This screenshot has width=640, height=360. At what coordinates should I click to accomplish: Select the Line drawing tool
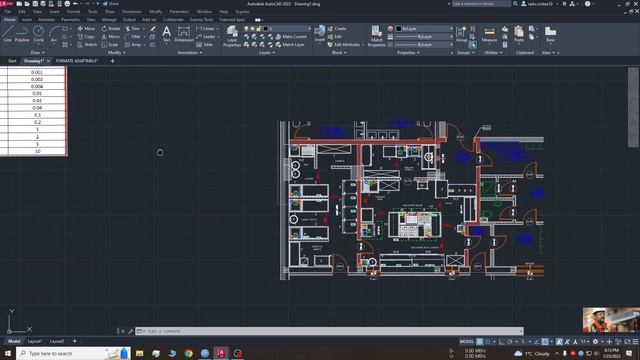(x=8, y=33)
